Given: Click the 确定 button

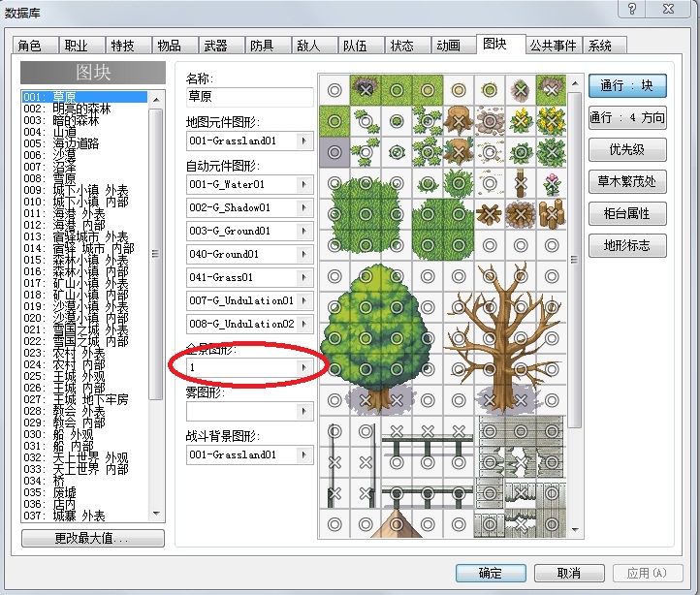Looking at the screenshot, I should pyautogui.click(x=491, y=573).
